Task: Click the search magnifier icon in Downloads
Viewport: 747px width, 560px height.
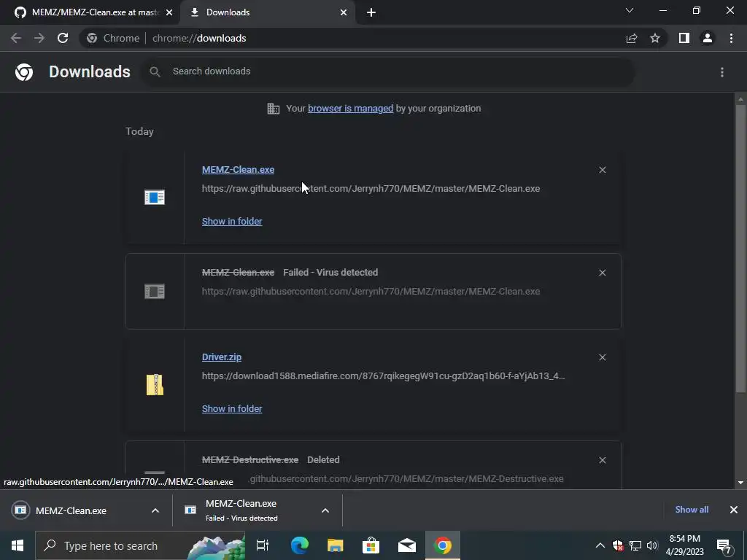Action: tap(155, 71)
